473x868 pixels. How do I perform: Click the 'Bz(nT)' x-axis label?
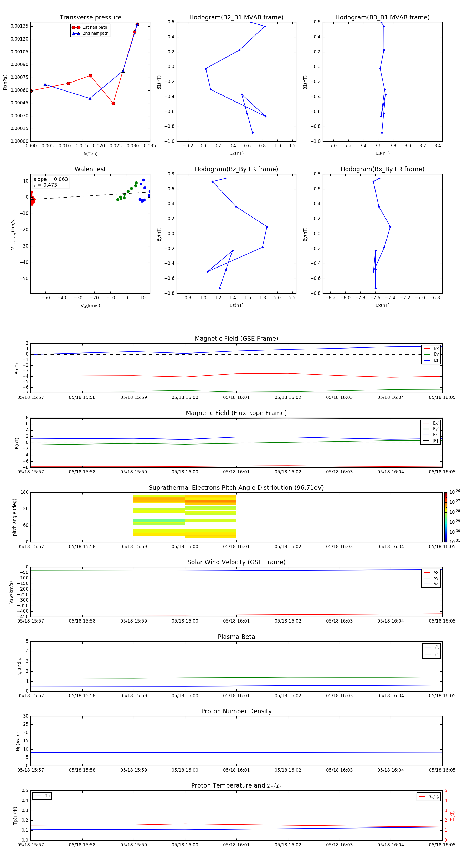point(236,305)
